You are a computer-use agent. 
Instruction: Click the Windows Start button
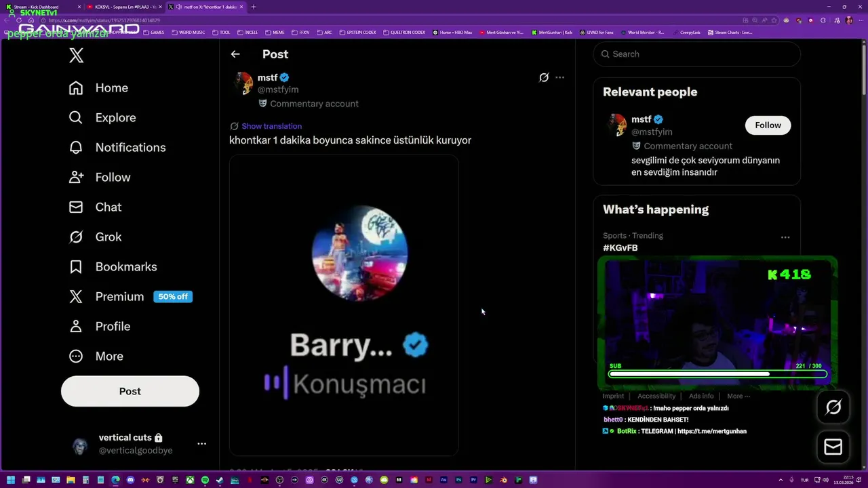(x=11, y=480)
